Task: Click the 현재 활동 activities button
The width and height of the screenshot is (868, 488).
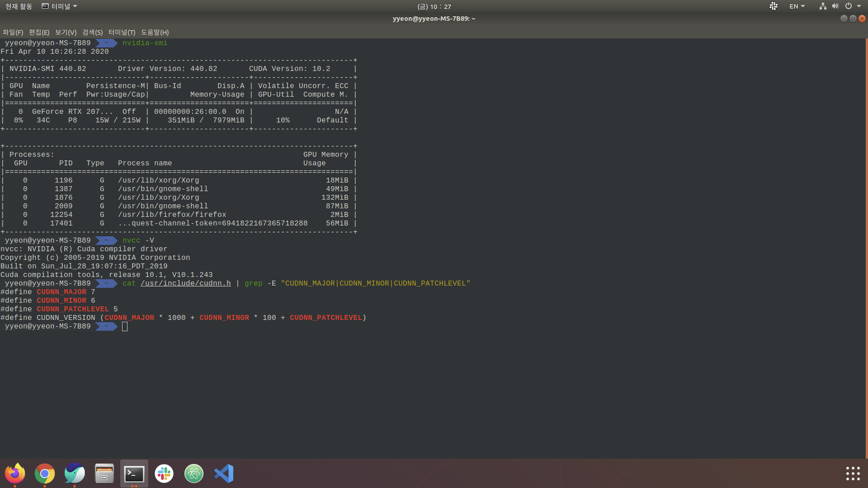Action: [x=19, y=6]
